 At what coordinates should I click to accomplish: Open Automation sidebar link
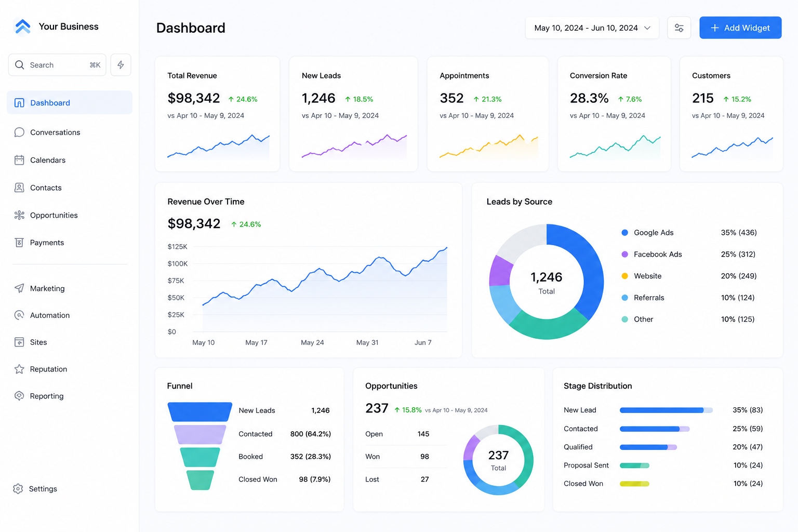click(x=70, y=315)
